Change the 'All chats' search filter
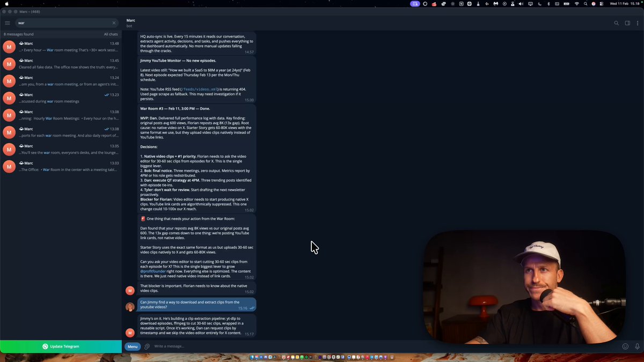Screen dimensions: 644x362 pyautogui.click(x=111, y=34)
